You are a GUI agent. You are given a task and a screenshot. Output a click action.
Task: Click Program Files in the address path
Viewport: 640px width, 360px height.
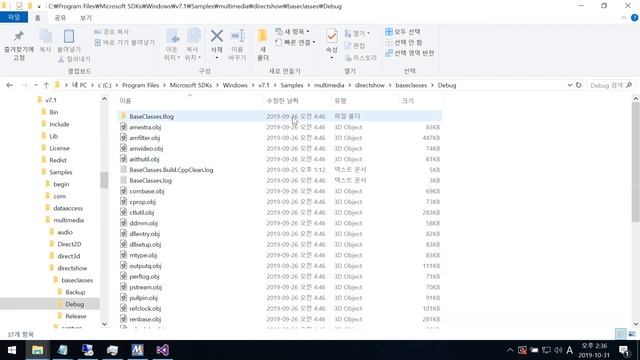(x=140, y=85)
